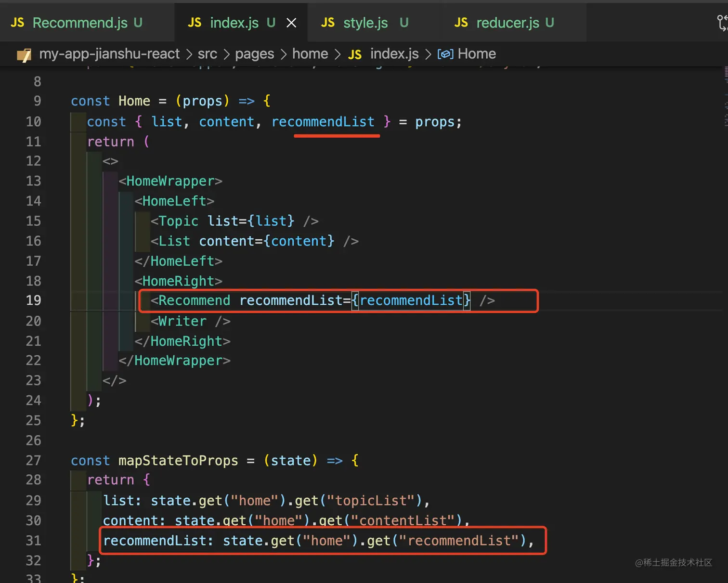Image resolution: width=728 pixels, height=583 pixels.
Task: Click the 'Home' identifier on line 9
Action: [134, 101]
